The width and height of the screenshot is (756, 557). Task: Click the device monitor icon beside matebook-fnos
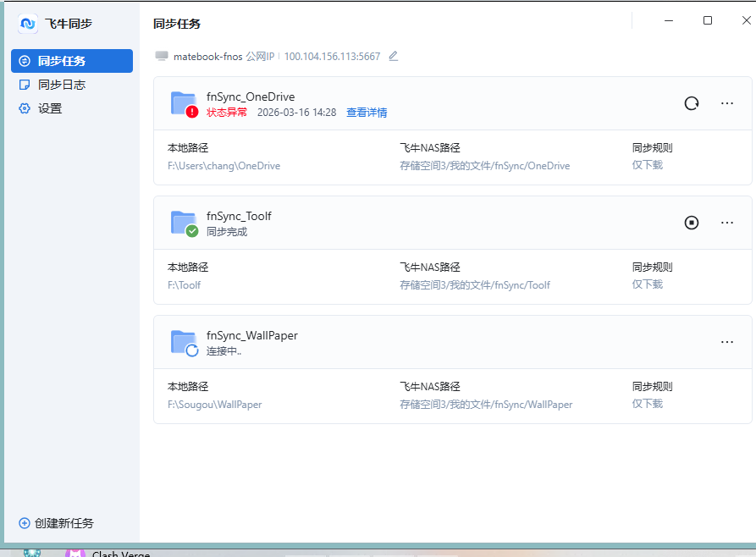(x=162, y=57)
